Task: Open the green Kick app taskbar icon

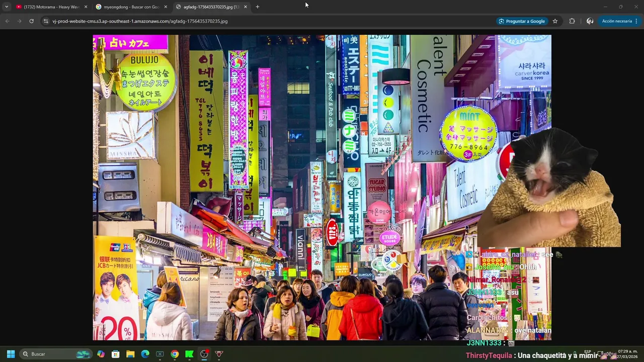Action: 189,354
